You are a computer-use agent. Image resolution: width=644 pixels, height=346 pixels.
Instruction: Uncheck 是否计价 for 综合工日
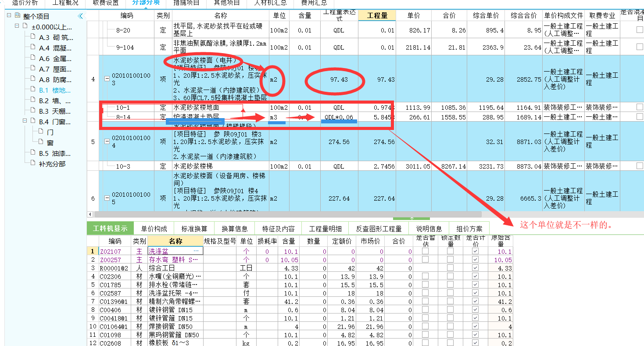[x=475, y=268]
